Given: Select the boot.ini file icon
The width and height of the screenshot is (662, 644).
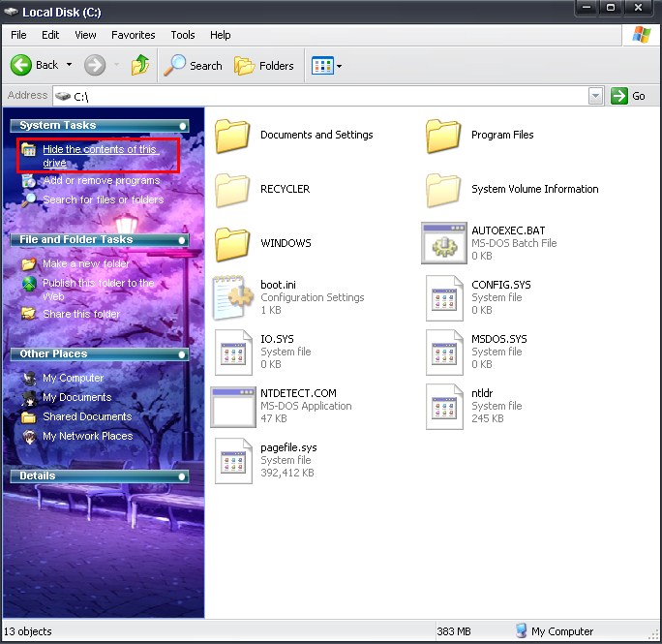Looking at the screenshot, I should 233,297.
